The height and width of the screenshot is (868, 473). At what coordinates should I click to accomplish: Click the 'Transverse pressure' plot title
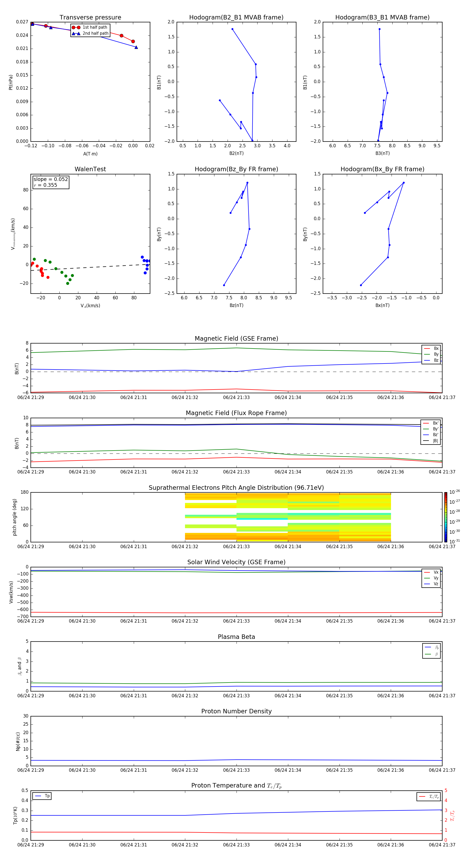(90, 18)
